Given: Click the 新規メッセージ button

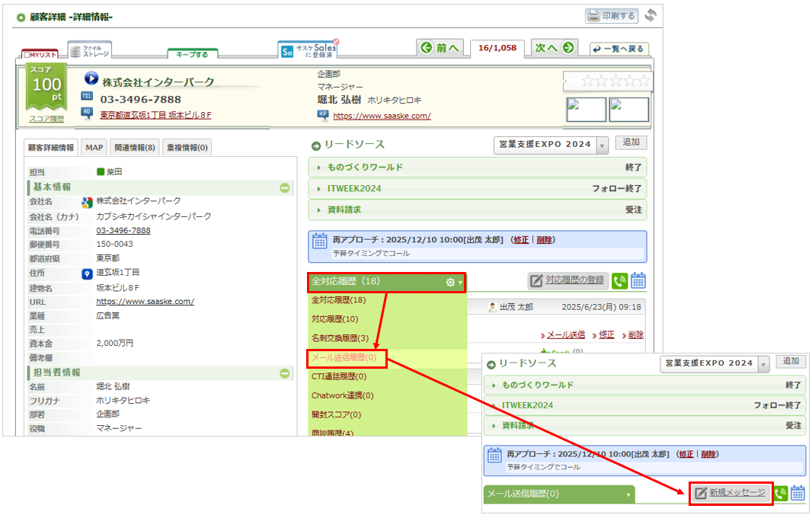Looking at the screenshot, I should click(x=730, y=493).
